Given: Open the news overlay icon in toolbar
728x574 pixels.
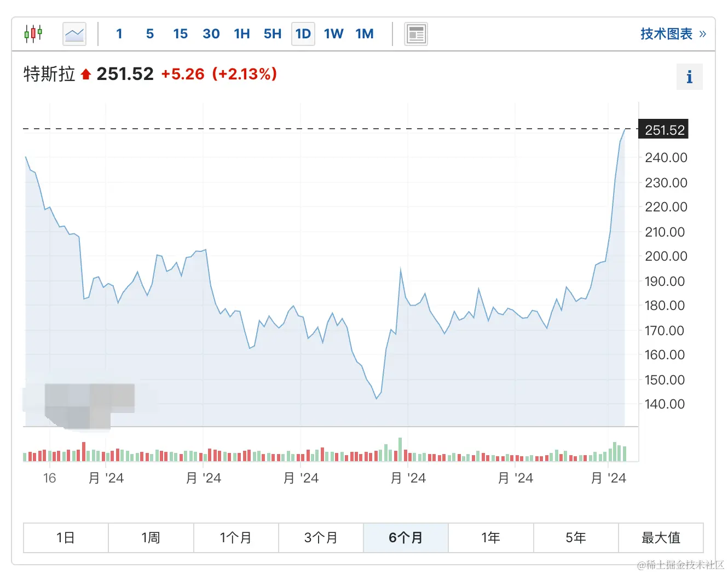Looking at the screenshot, I should (416, 34).
